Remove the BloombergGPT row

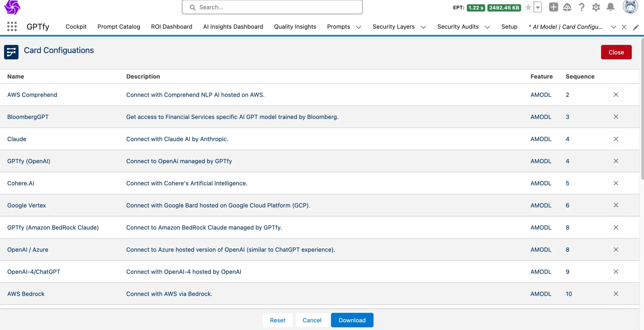click(x=616, y=117)
